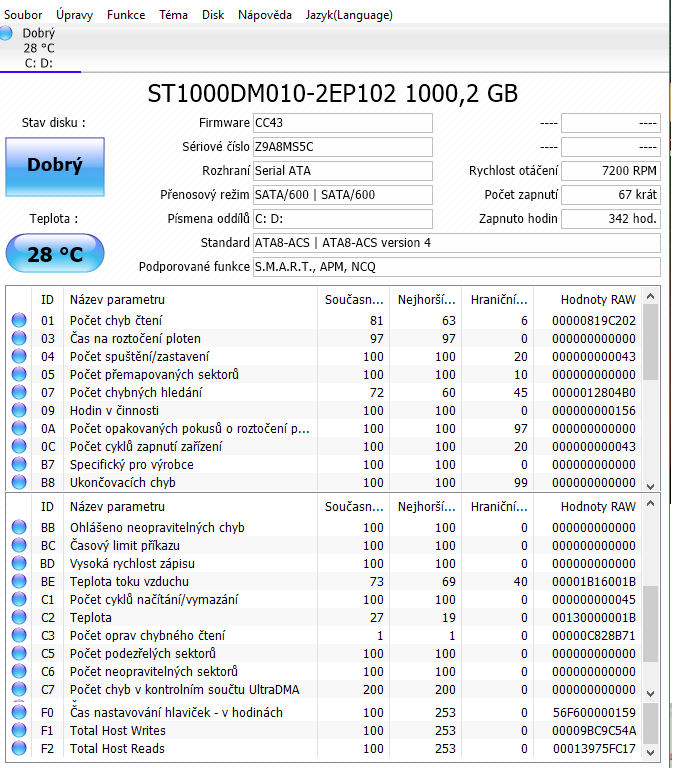Open the Nápověda menu
The image size is (680, 768).
pos(265,15)
